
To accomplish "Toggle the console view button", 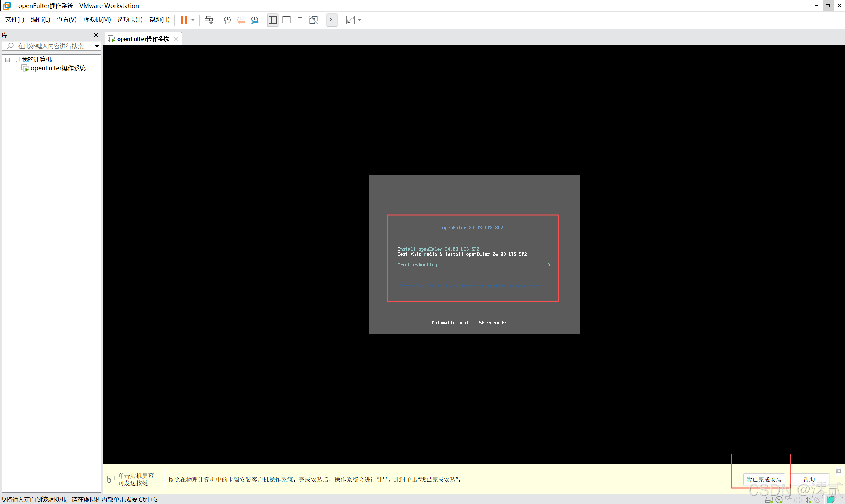I will (x=332, y=20).
